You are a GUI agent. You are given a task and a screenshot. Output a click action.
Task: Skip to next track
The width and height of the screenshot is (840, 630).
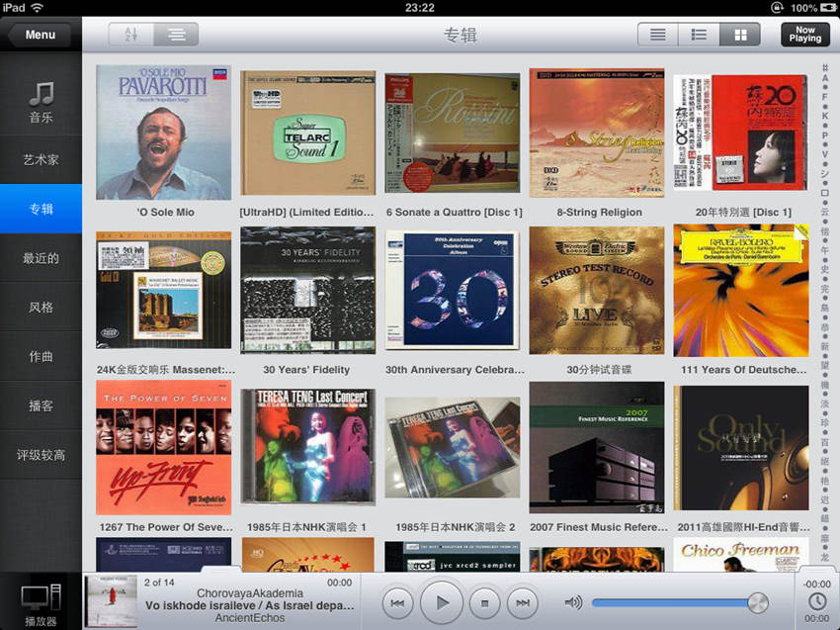click(523, 603)
